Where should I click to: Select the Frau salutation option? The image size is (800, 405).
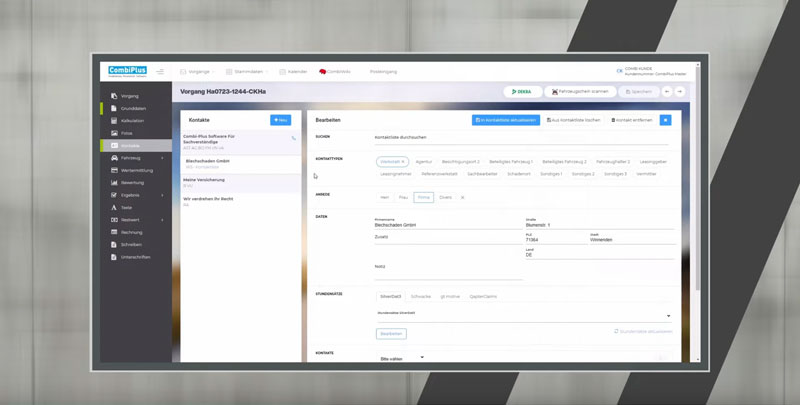tap(403, 198)
